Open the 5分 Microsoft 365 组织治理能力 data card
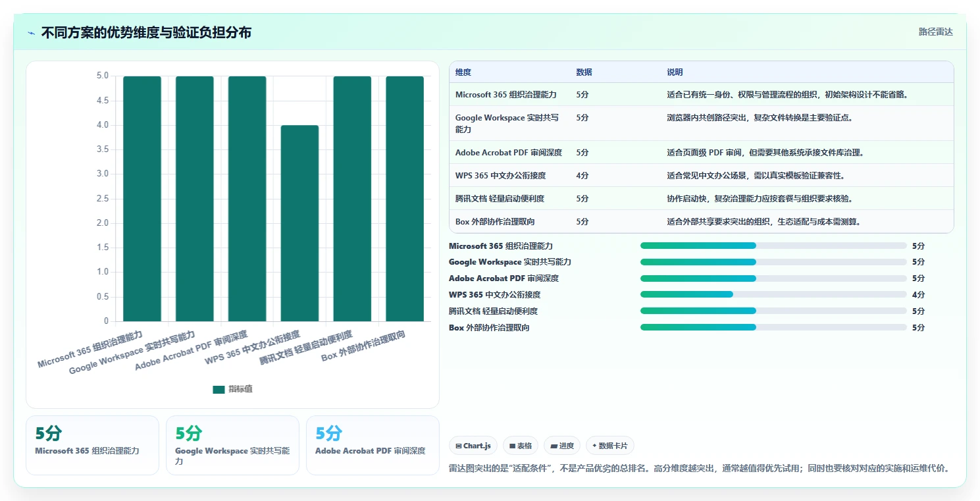The width and height of the screenshot is (980, 501). click(x=92, y=445)
